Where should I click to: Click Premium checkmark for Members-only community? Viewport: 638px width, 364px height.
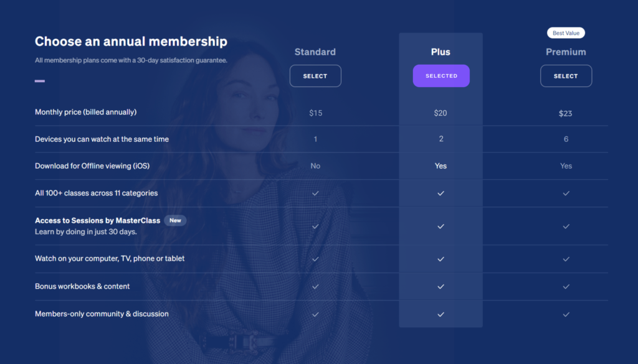pos(566,314)
